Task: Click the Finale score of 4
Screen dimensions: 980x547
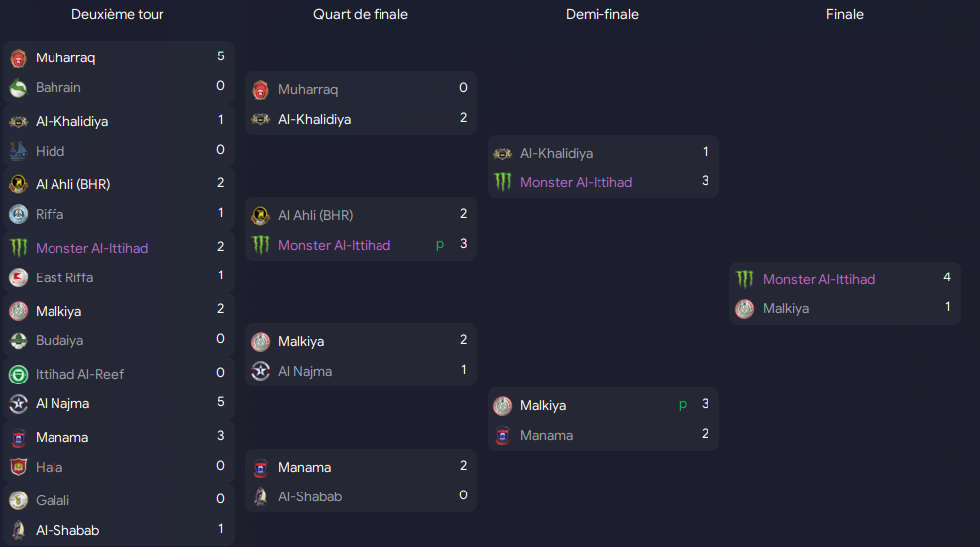Action: (947, 276)
